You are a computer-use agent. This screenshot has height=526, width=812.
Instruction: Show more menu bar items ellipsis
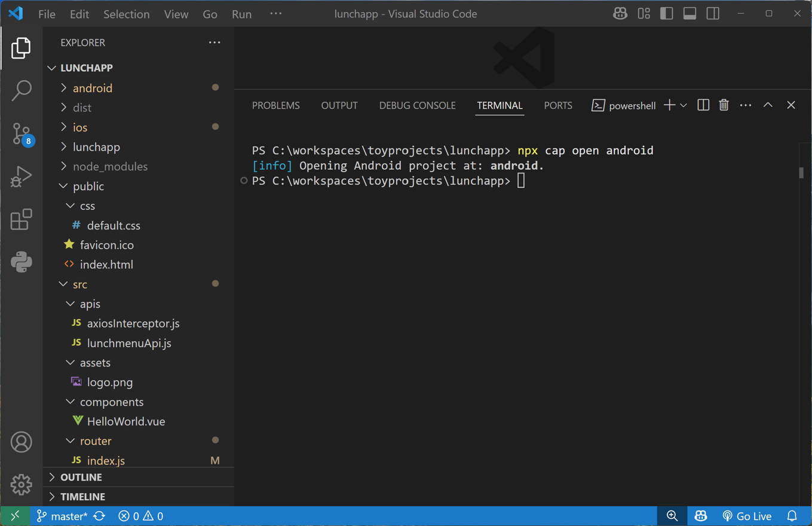pos(275,14)
